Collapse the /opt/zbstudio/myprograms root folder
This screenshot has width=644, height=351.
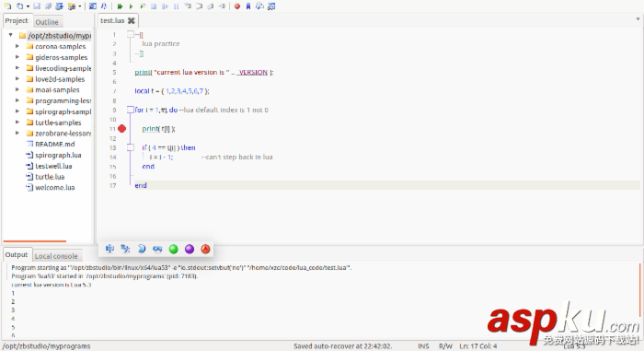[x=11, y=35]
